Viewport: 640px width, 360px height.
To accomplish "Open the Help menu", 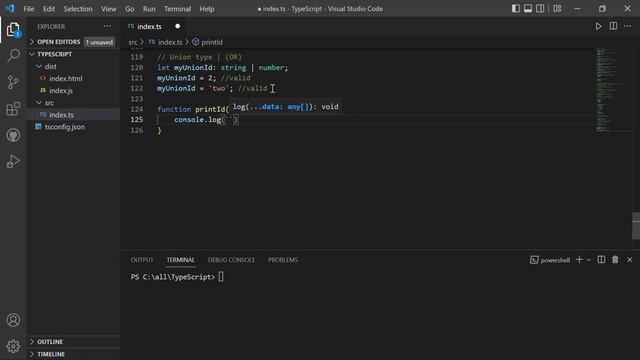I will (x=207, y=9).
